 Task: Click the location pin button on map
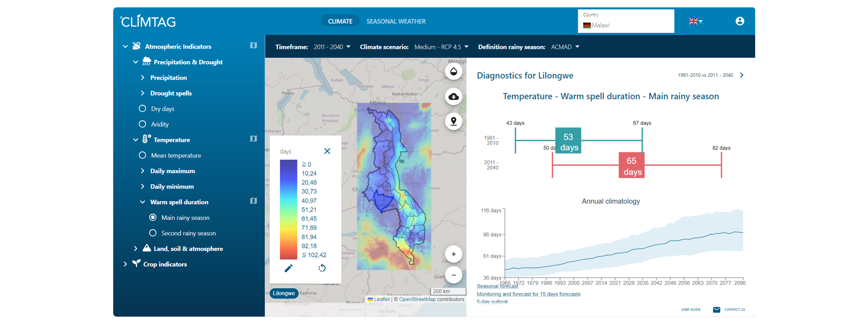(x=454, y=121)
